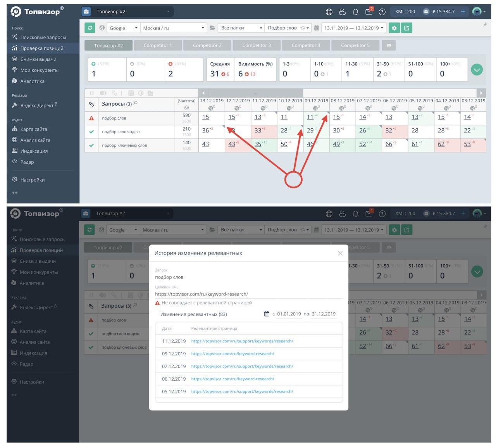Image resolution: width=496 pixels, height=448 pixels.
Task: Open Поисковые запросы in upper screenshot sidebar
Action: tap(43, 37)
